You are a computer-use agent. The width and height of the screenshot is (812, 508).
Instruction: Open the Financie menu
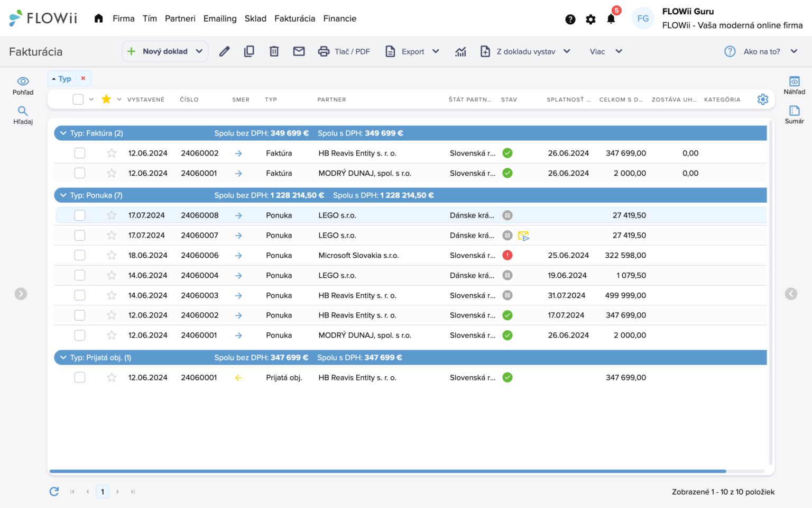tap(339, 19)
